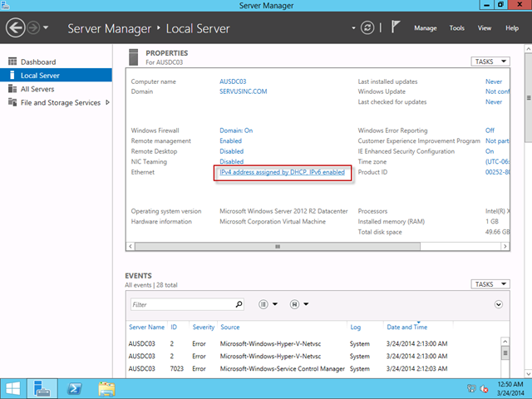Click Last installed updates Never link
The image size is (532, 399).
494,81
